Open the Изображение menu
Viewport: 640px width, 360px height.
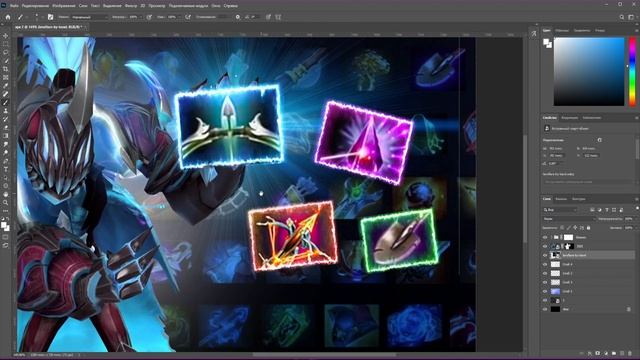(64, 6)
